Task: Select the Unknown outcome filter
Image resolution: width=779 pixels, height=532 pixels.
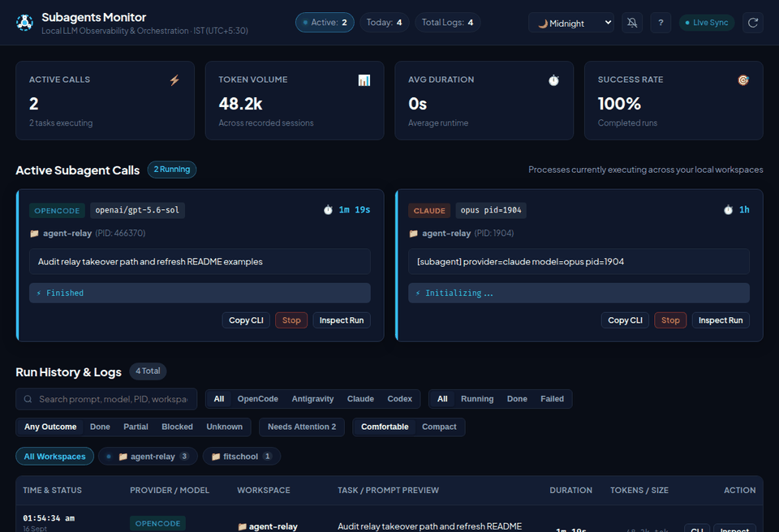Action: coord(224,427)
